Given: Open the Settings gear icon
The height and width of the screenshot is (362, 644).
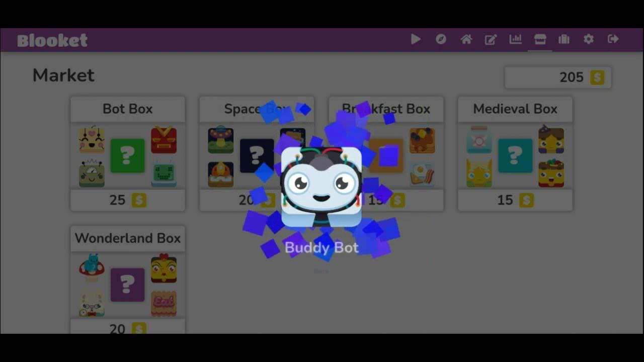Looking at the screenshot, I should pyautogui.click(x=589, y=39).
